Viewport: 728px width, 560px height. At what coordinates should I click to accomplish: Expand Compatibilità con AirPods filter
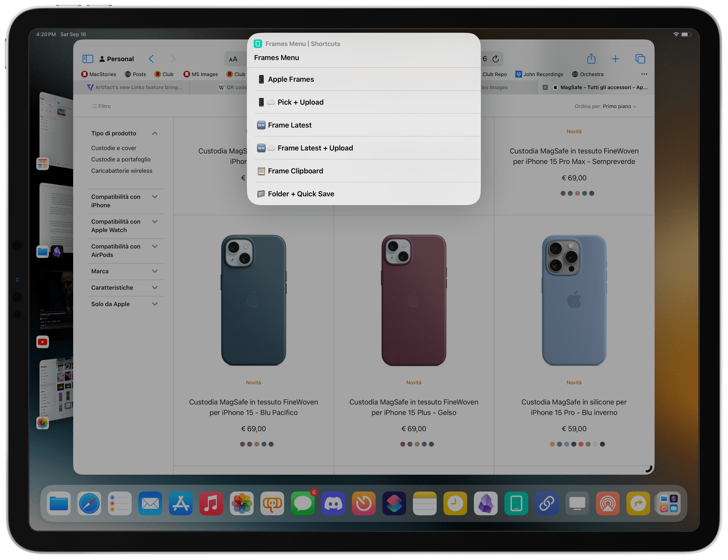click(x=155, y=247)
